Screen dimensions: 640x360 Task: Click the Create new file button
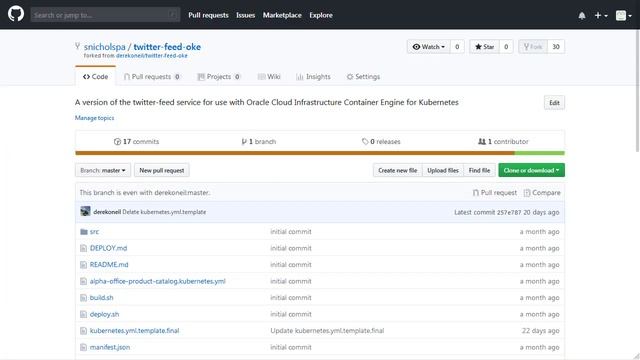point(398,170)
